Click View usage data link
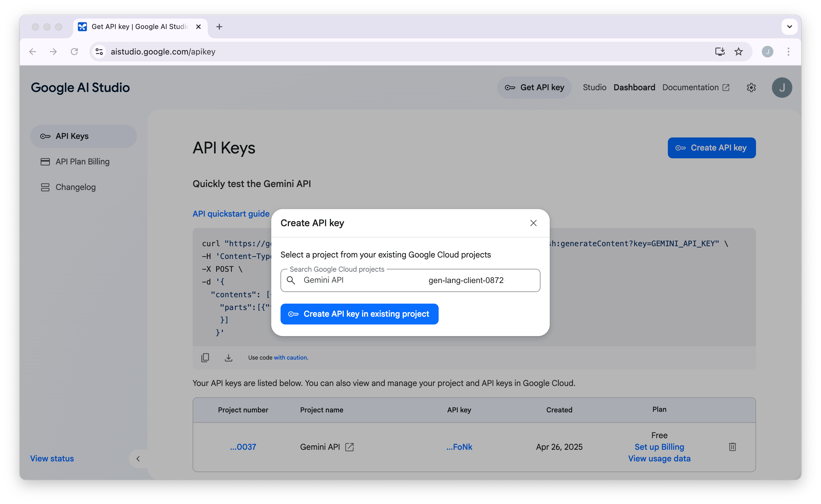The width and height of the screenshot is (821, 504). tap(659, 458)
